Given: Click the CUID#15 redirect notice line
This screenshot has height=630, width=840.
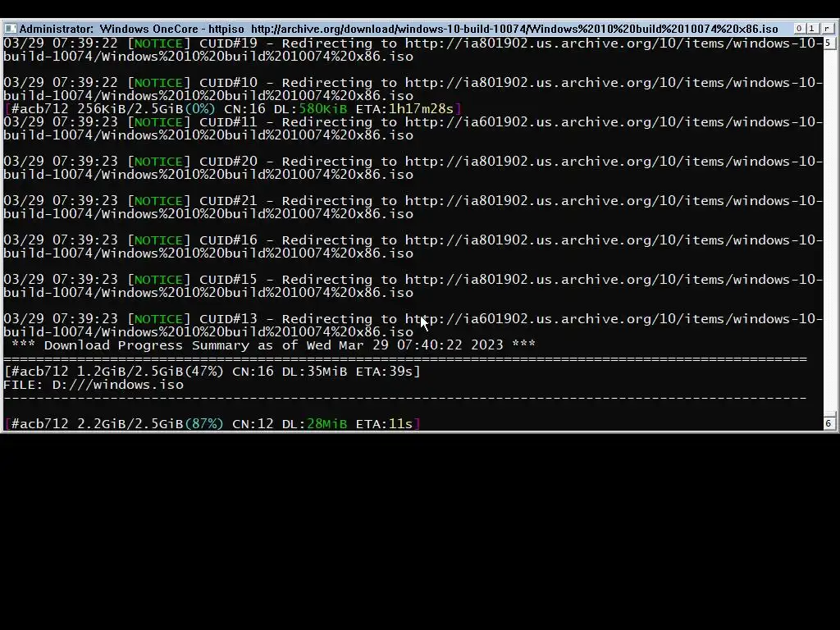Looking at the screenshot, I should click(x=413, y=286).
